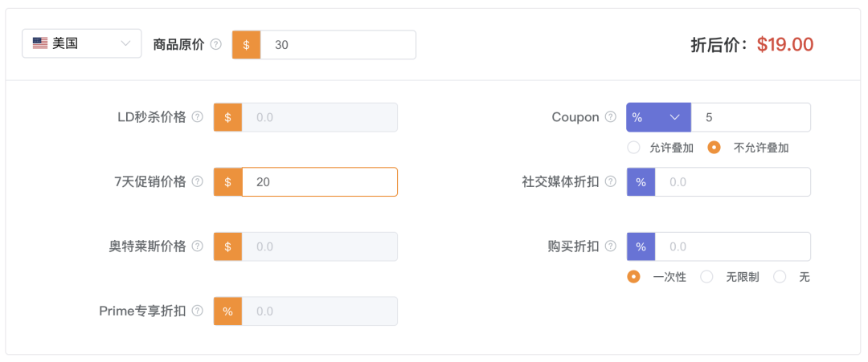The width and height of the screenshot is (868, 362).
Task: Select the 允许叠加 radio option
Action: 633,148
